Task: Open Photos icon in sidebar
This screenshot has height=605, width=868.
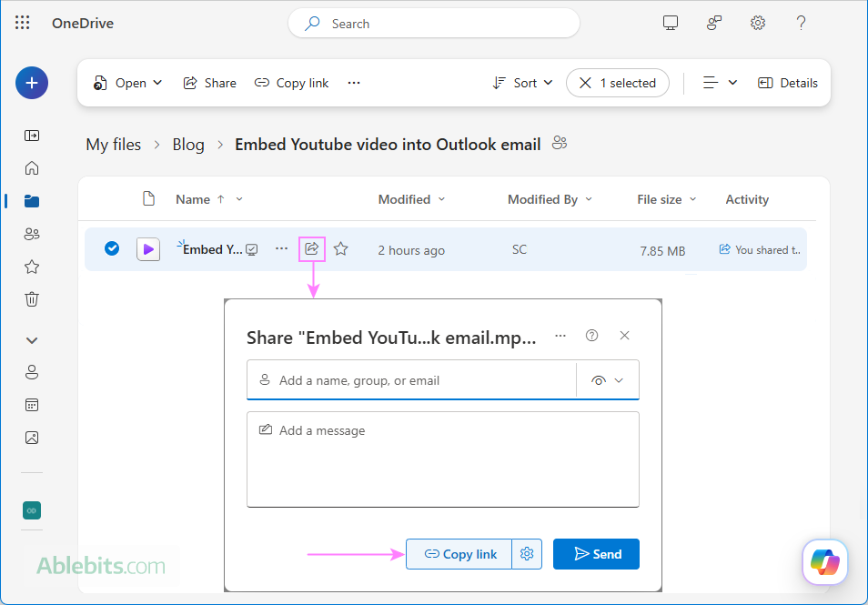Action: 32,438
